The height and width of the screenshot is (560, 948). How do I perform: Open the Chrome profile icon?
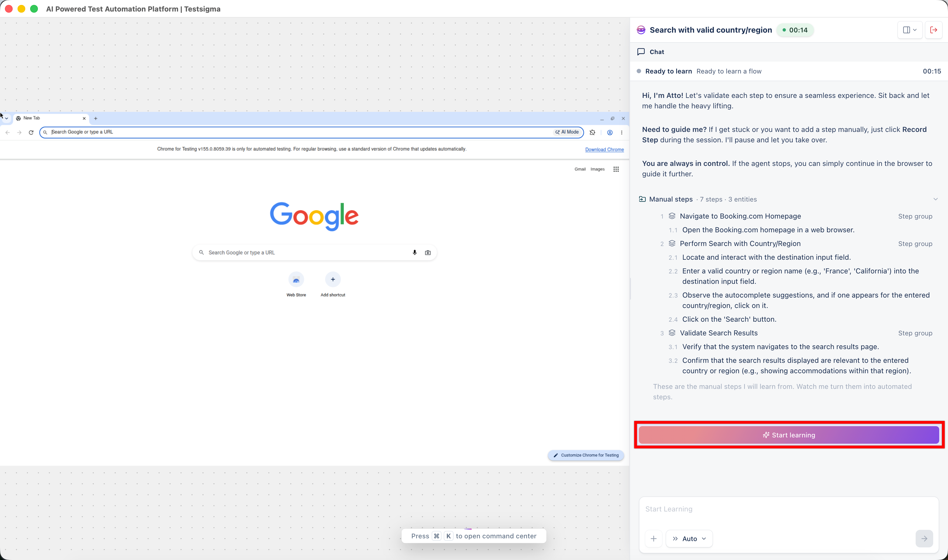pyautogui.click(x=610, y=132)
